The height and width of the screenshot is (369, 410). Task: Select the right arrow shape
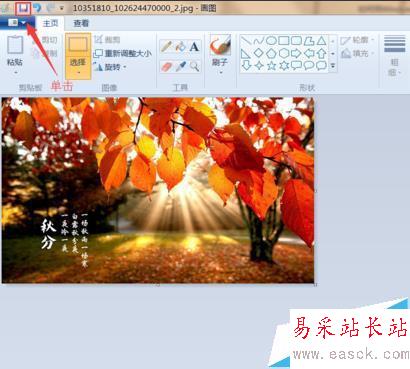(x=296, y=53)
